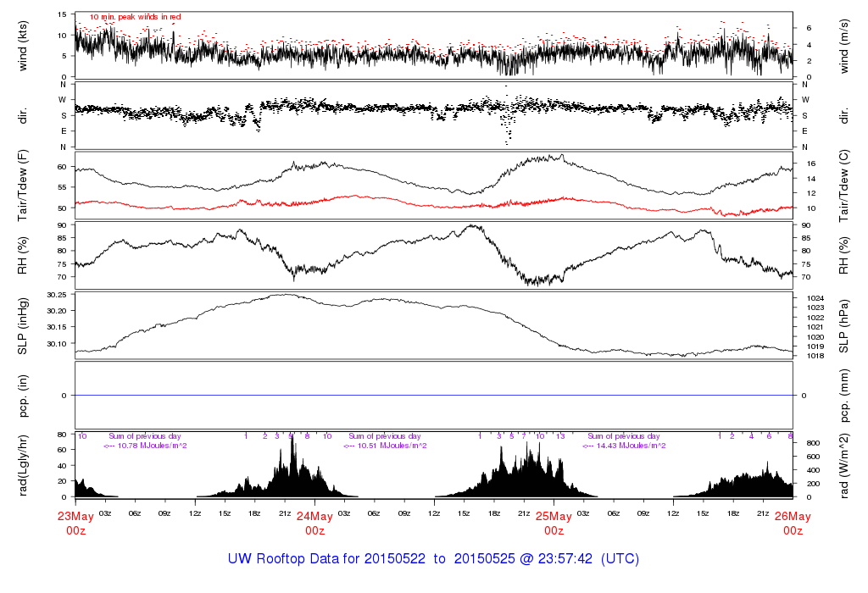Image resolution: width=868 pixels, height=593 pixels.
Task: Click the 'Tair/Tdew (C)' axis label
Action: coord(843,186)
